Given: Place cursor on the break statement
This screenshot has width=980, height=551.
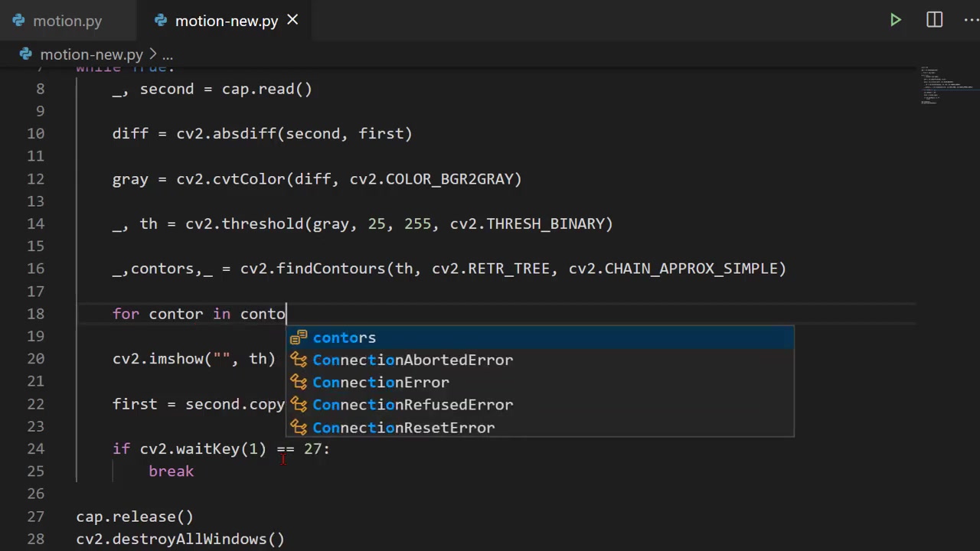Looking at the screenshot, I should point(171,471).
